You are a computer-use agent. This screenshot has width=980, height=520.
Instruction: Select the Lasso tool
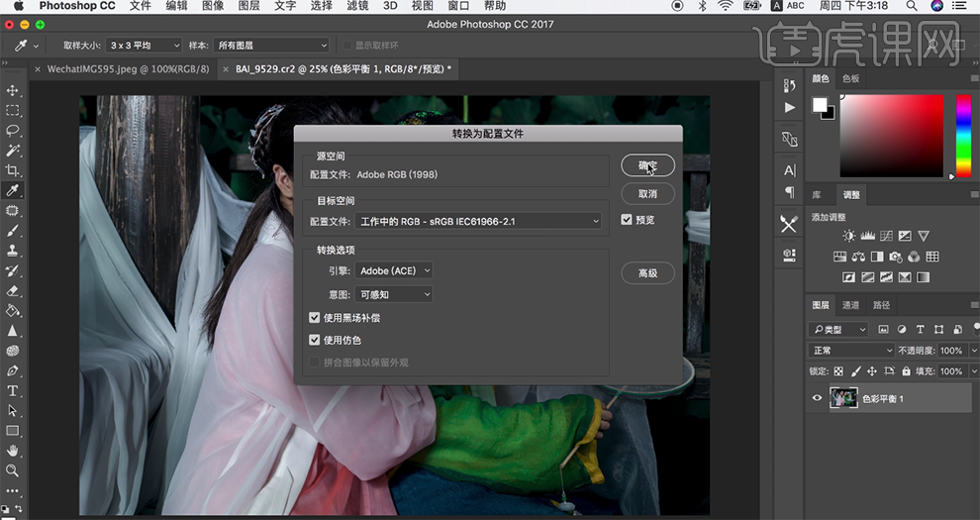[13, 131]
